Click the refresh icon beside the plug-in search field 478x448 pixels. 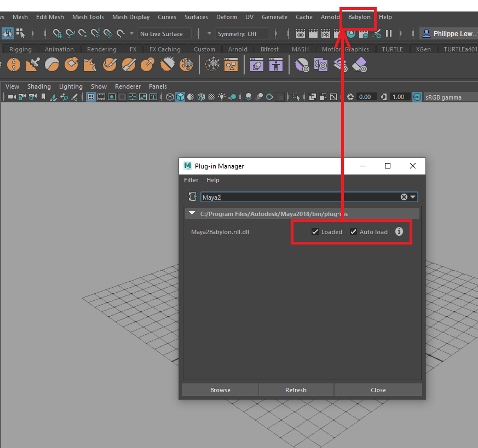pos(192,197)
